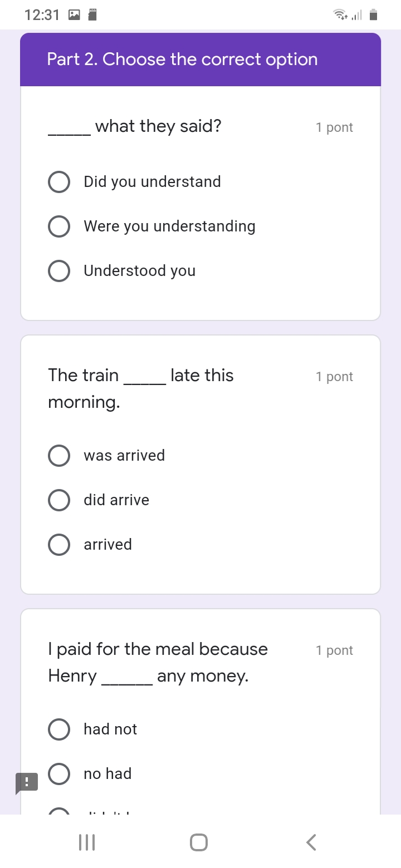Tap the Wi-Fi status icon
Screen dimensions: 401x868
pos(339,15)
